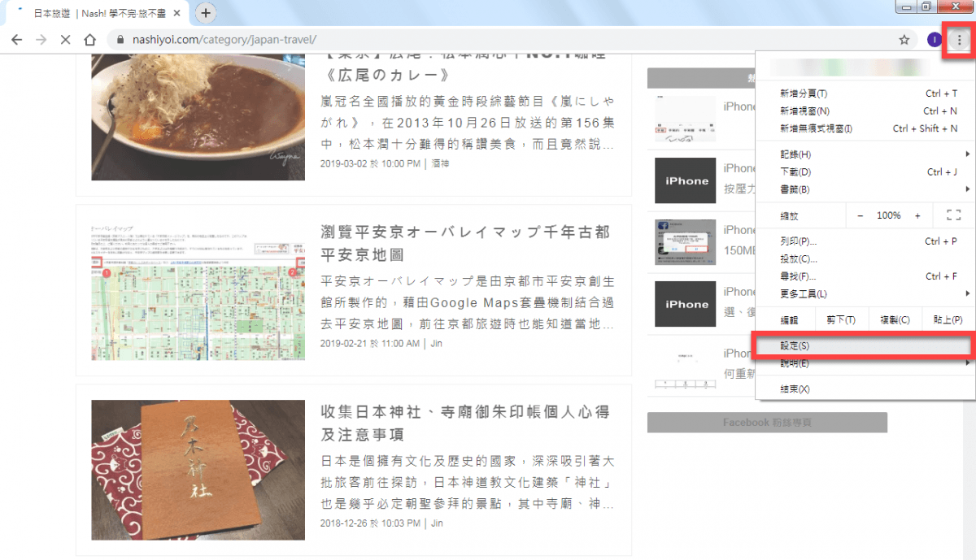Click date 2018-12-26 於 10:03 PM
Viewport: 976px width, 560px height.
[x=370, y=523]
